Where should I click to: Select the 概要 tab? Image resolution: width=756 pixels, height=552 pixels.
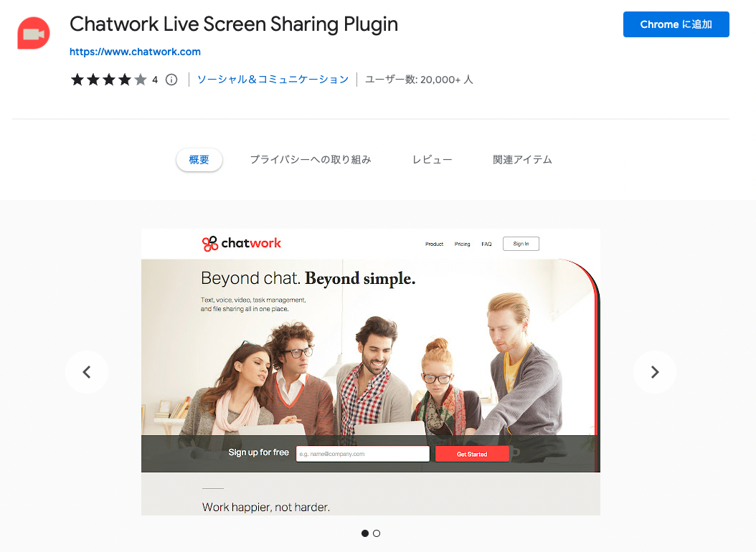click(199, 159)
